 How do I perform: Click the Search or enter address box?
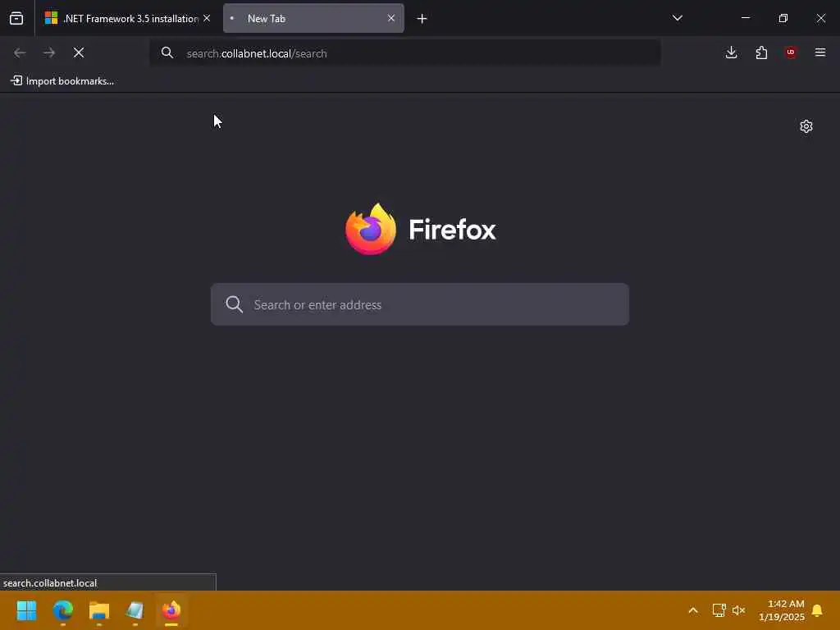click(x=419, y=304)
